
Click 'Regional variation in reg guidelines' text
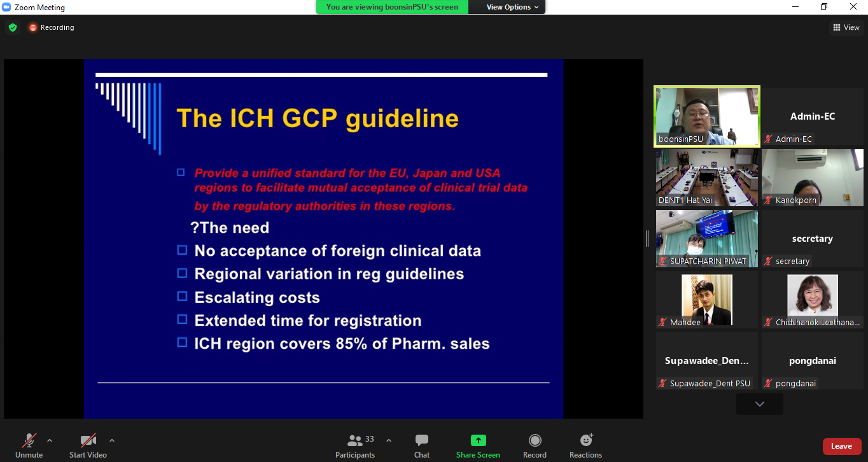tap(329, 274)
